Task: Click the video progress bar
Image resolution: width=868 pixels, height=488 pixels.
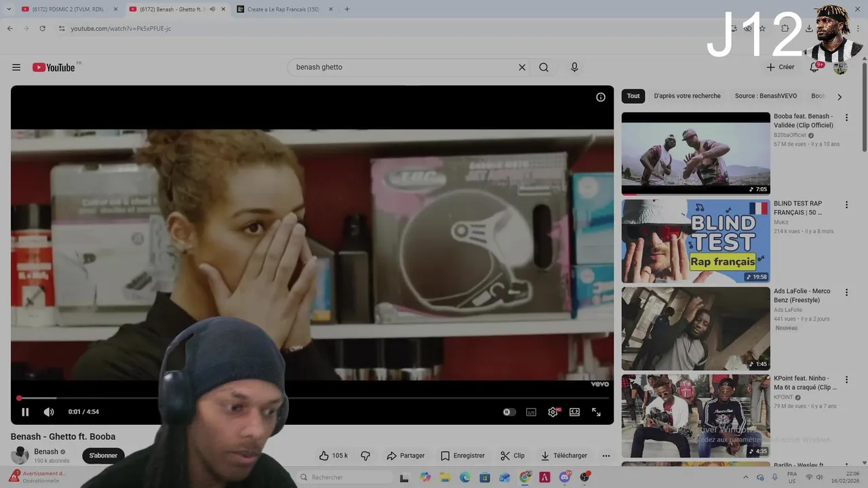Action: pyautogui.click(x=312, y=398)
